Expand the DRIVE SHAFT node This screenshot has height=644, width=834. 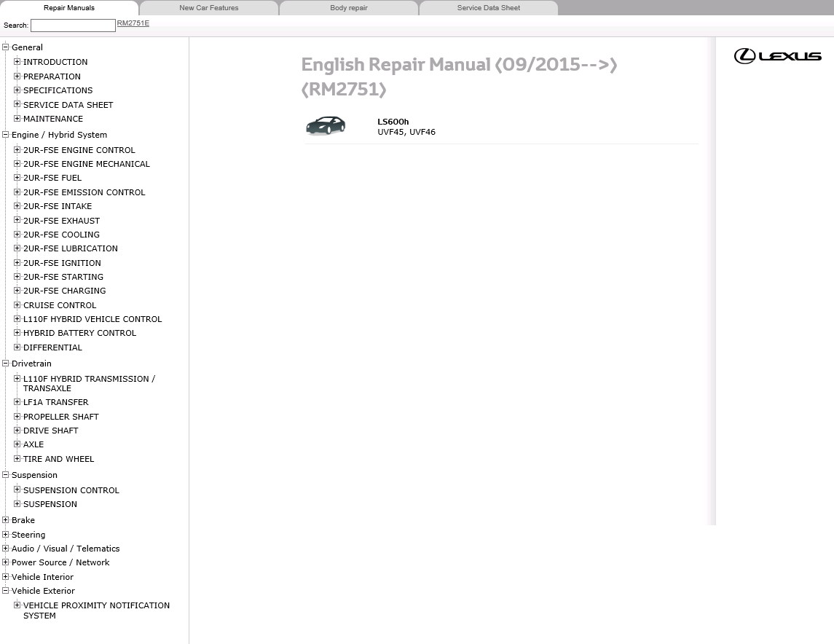click(x=17, y=430)
